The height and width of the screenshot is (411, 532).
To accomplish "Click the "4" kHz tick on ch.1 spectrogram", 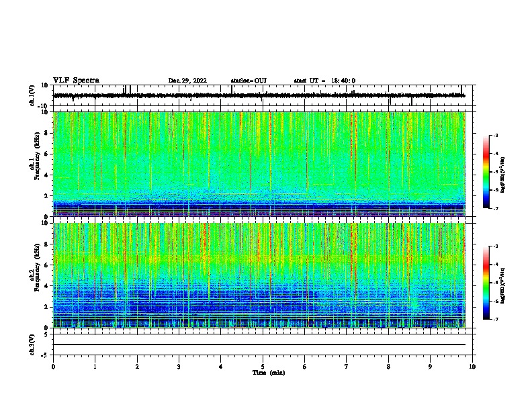I will tap(46, 175).
